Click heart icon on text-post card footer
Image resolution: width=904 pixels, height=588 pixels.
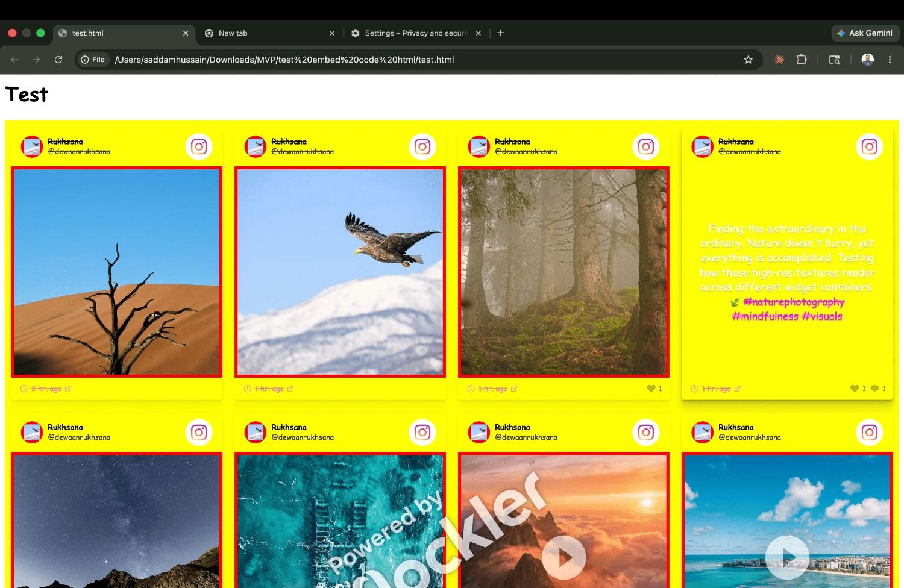click(855, 389)
